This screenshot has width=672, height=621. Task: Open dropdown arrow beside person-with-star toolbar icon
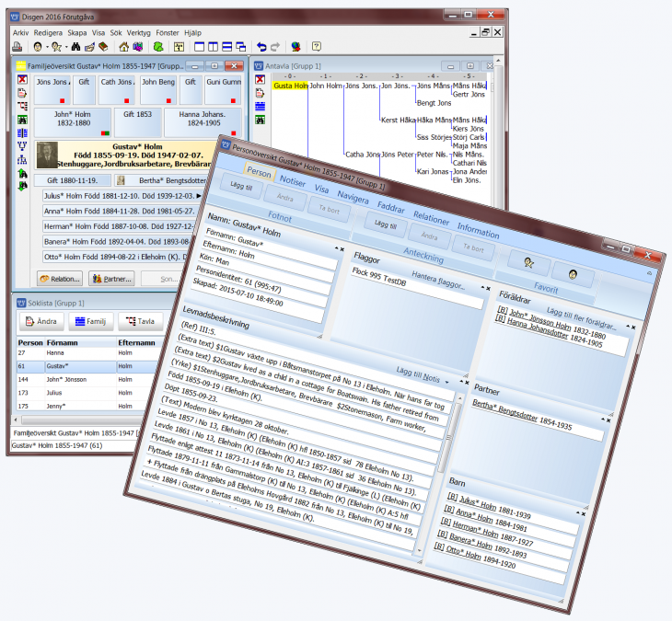click(x=66, y=47)
